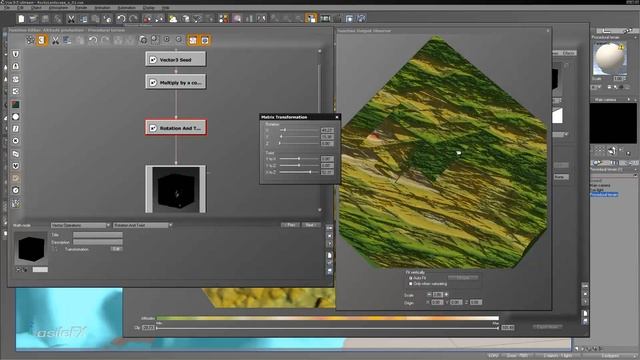Click the Open file icon in main toolbar
Screen dimensions: 640x360
33,18
